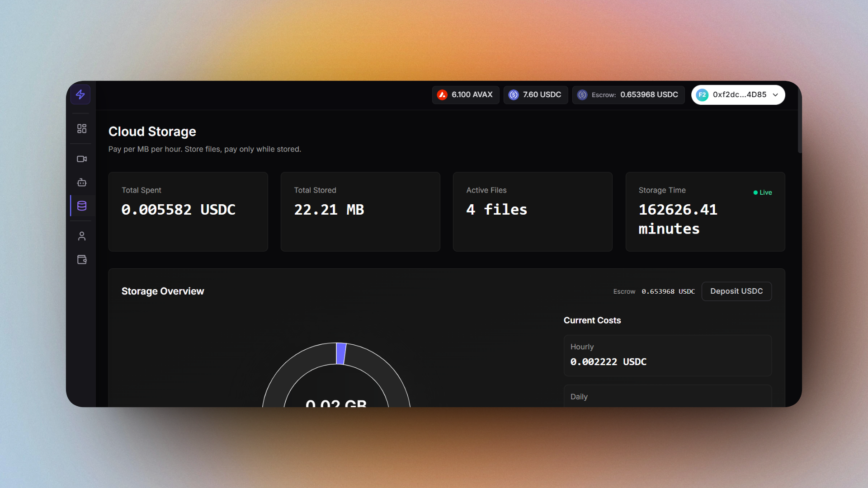
Task: Click Deposit USDC
Action: point(736,291)
